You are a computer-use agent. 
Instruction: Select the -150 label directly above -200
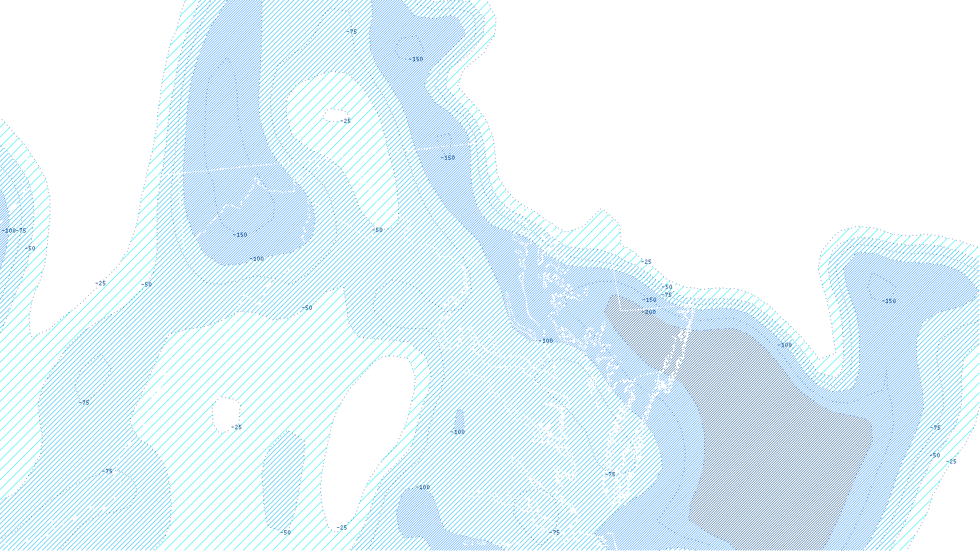(649, 300)
